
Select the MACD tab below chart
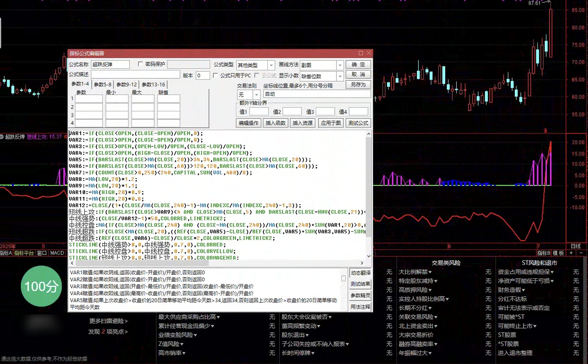(57, 253)
